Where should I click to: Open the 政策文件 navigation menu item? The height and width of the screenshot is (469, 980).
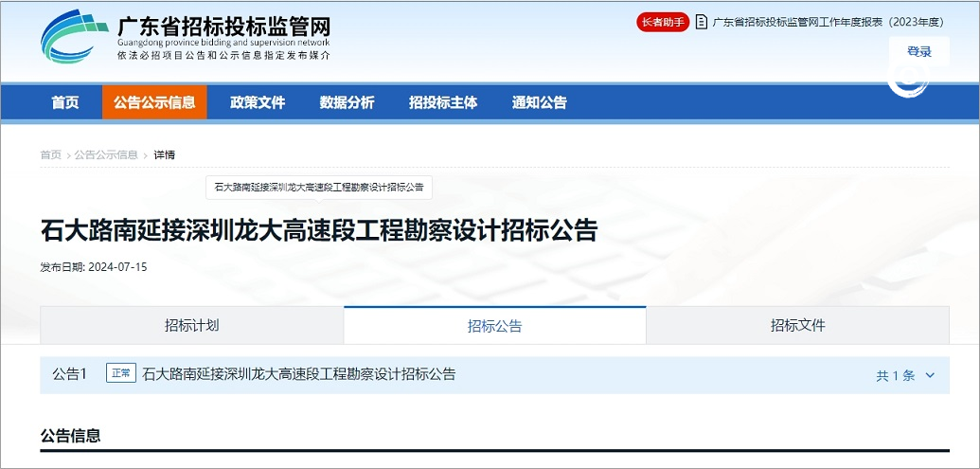258,102
